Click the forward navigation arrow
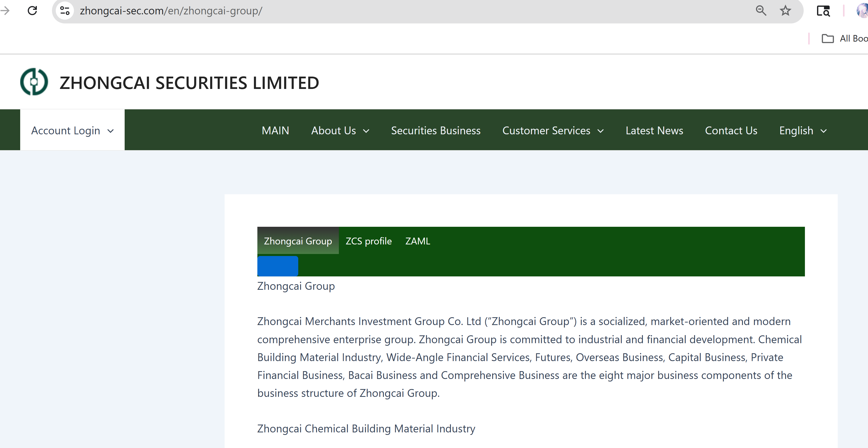 (5, 11)
